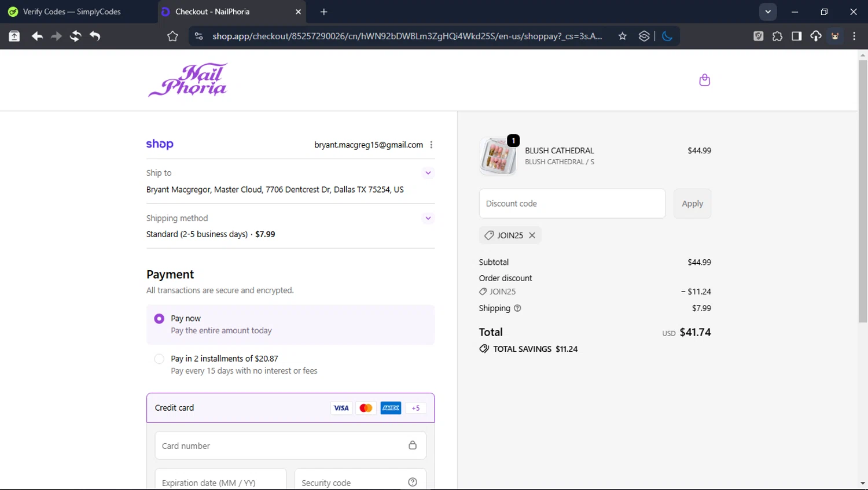Viewport: 868px width, 490px height.
Task: Open the browser three-dot menu
Action: 854,36
